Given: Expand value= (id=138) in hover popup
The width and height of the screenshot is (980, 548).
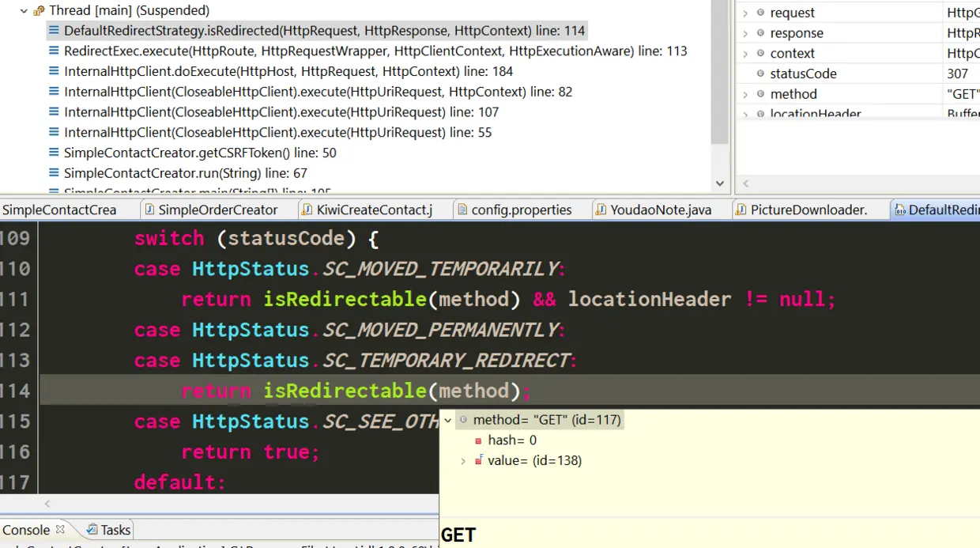Looking at the screenshot, I should 463,461.
